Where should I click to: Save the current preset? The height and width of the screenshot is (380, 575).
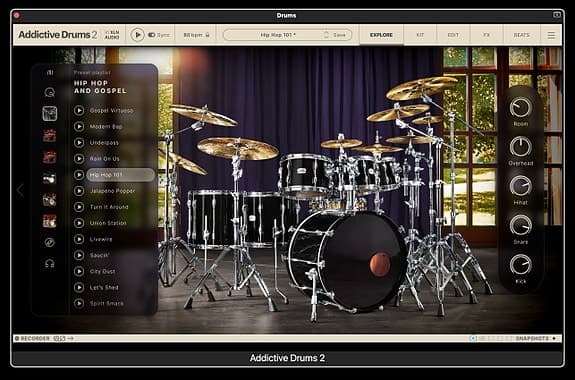pos(339,35)
